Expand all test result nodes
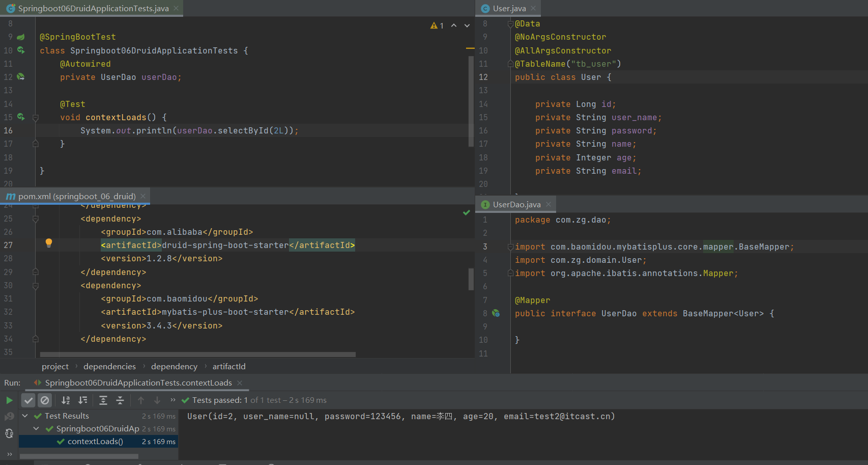Image resolution: width=868 pixels, height=465 pixels. tap(103, 400)
